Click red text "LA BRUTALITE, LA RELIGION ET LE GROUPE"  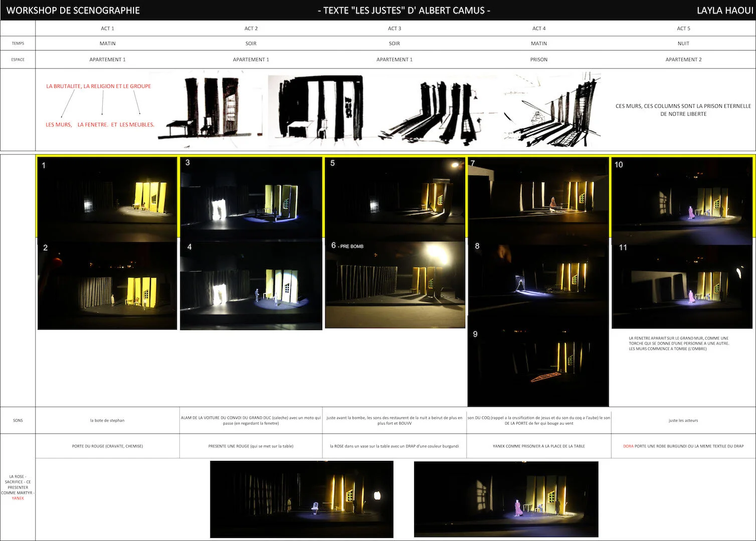coord(98,86)
